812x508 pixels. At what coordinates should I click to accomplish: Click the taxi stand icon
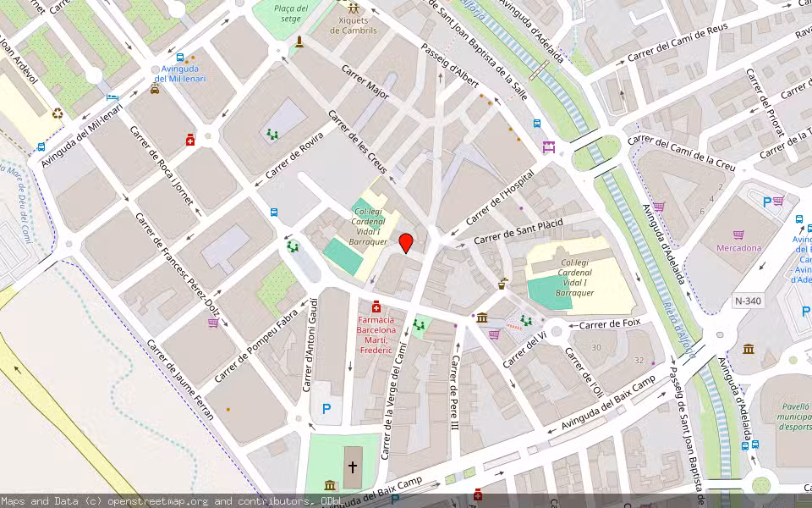click(155, 89)
